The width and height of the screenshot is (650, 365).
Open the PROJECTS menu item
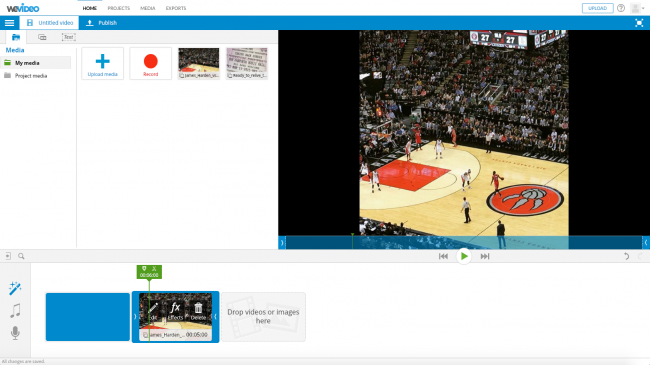pyautogui.click(x=119, y=8)
